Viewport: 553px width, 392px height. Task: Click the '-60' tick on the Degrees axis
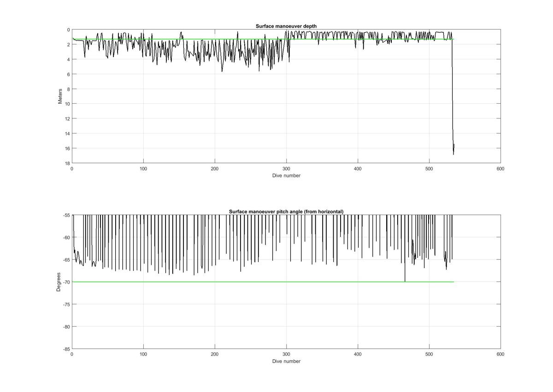(x=66, y=237)
